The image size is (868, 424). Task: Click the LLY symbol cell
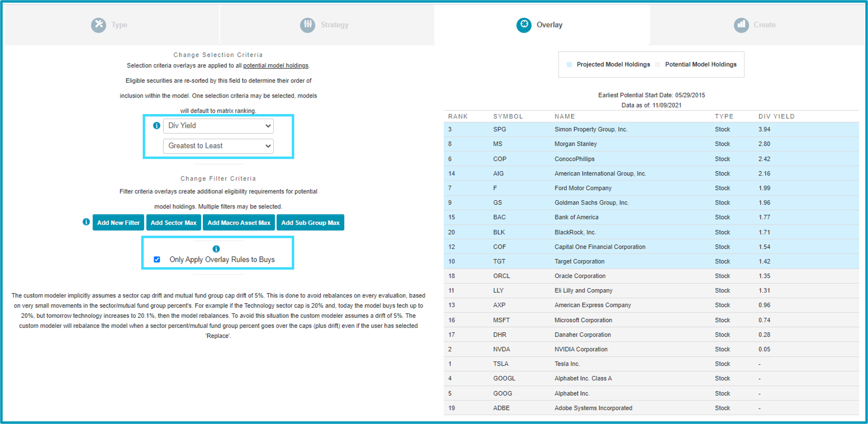click(498, 290)
